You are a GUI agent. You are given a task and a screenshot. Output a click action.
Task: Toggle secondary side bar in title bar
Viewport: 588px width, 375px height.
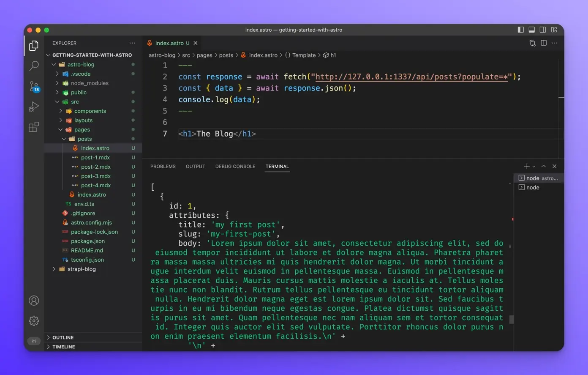[x=543, y=30]
